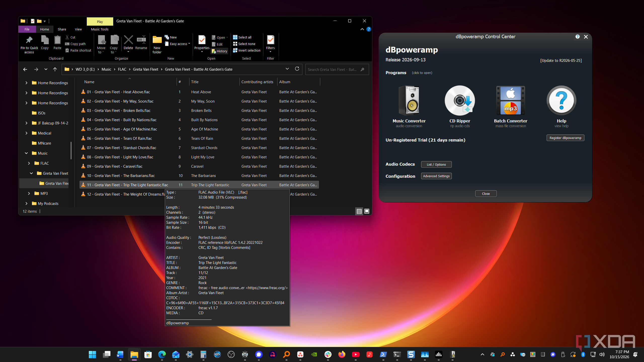The image size is (644, 362).
Task: Select file 01 Heat Above.flac
Action: (x=199, y=92)
